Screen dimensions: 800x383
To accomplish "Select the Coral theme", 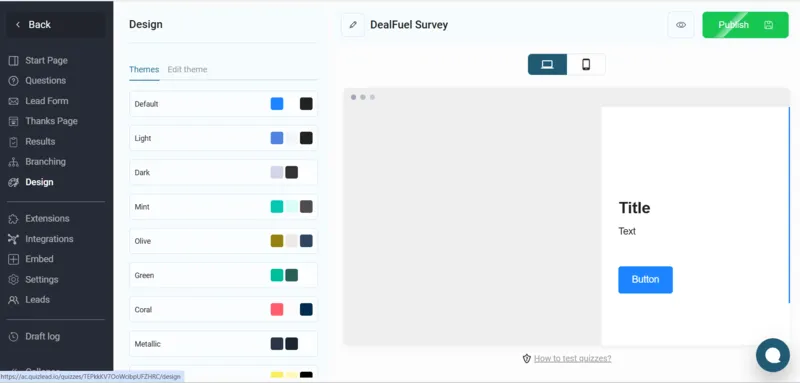I will tap(223, 310).
